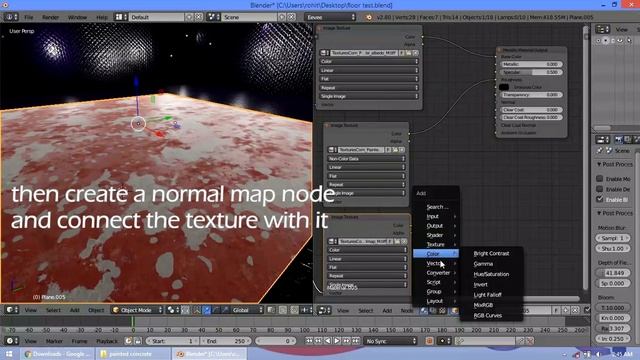Toggle Enable Mo checkbox in Post Process
This screenshot has width=640, height=360.
tap(600, 178)
